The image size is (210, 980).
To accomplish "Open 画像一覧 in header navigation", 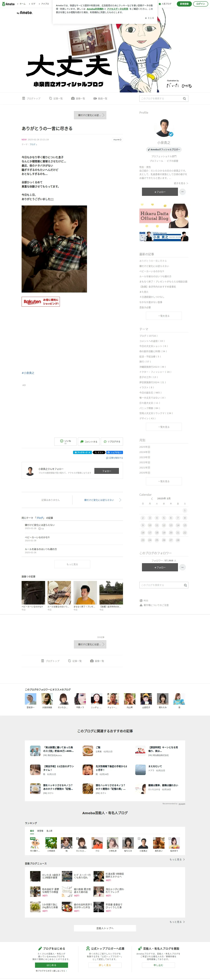I will [x=78, y=98].
